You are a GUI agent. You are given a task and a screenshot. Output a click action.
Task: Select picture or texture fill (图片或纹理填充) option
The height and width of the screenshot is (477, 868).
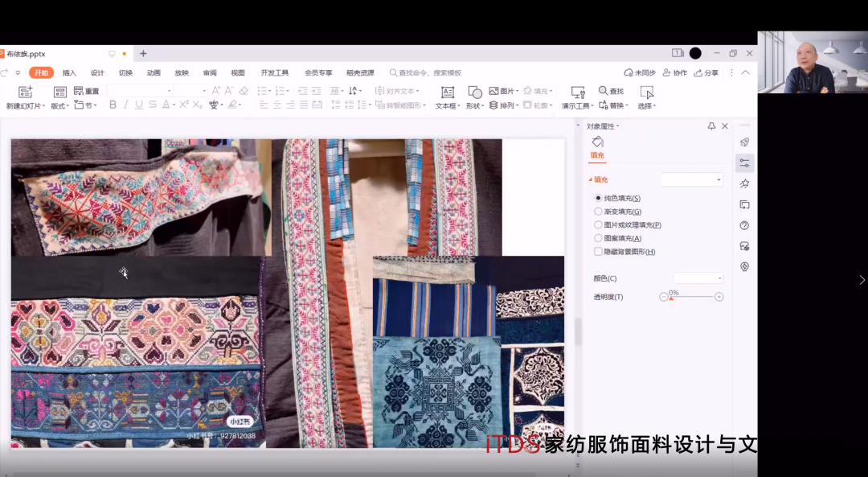coord(598,224)
